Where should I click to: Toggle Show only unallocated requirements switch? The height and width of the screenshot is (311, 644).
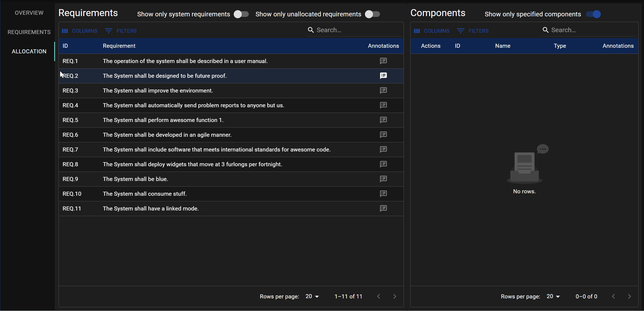(x=372, y=14)
